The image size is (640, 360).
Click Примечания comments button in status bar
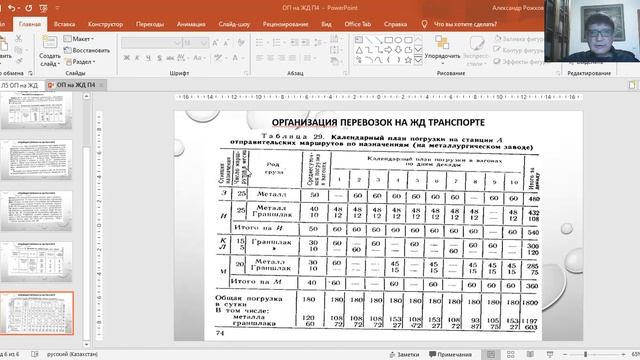[451, 354]
